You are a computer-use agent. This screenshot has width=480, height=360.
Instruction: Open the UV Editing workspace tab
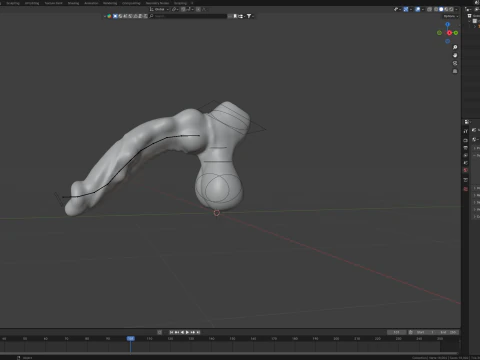tap(32, 3)
